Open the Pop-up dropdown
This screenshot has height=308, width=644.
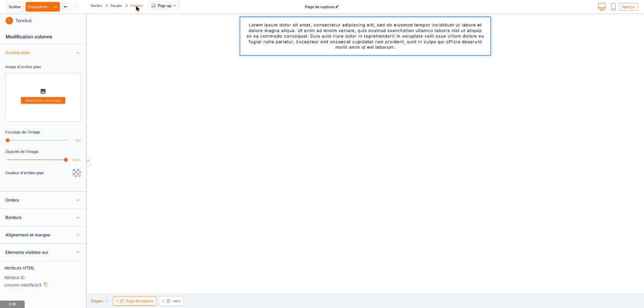coord(163,6)
